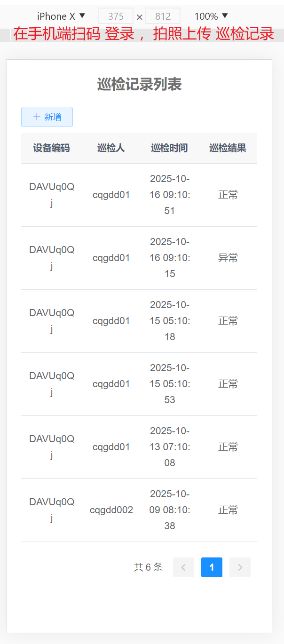Screen dimensions: 284x644
Task: Click the record timed 2025-10-15 05:10:53
Action: (x=170, y=384)
